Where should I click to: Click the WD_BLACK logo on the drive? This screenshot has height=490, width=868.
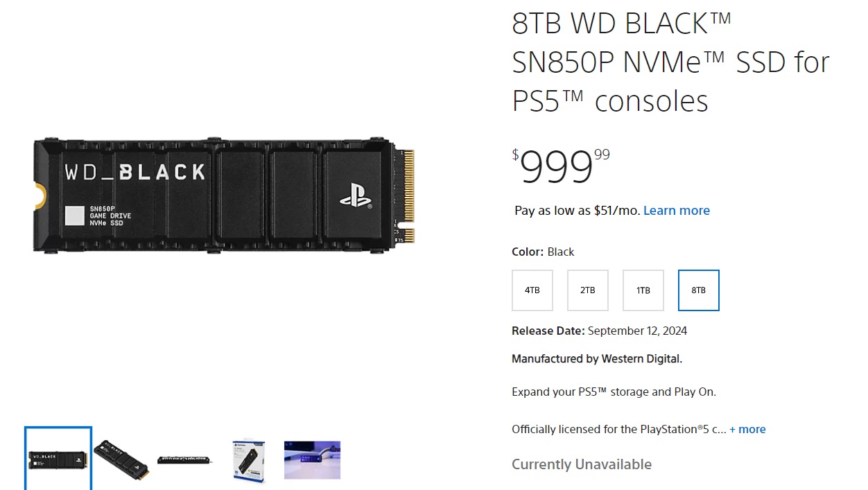pyautogui.click(x=135, y=172)
